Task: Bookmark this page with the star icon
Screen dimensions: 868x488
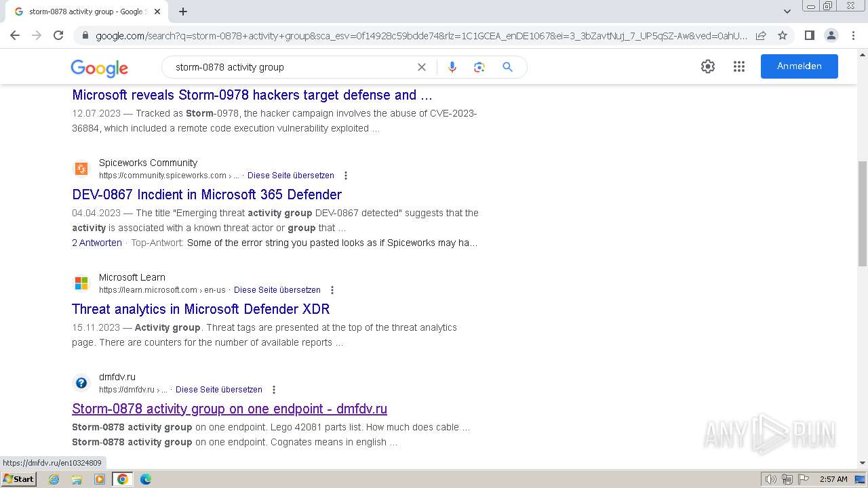Action: pyautogui.click(x=783, y=35)
